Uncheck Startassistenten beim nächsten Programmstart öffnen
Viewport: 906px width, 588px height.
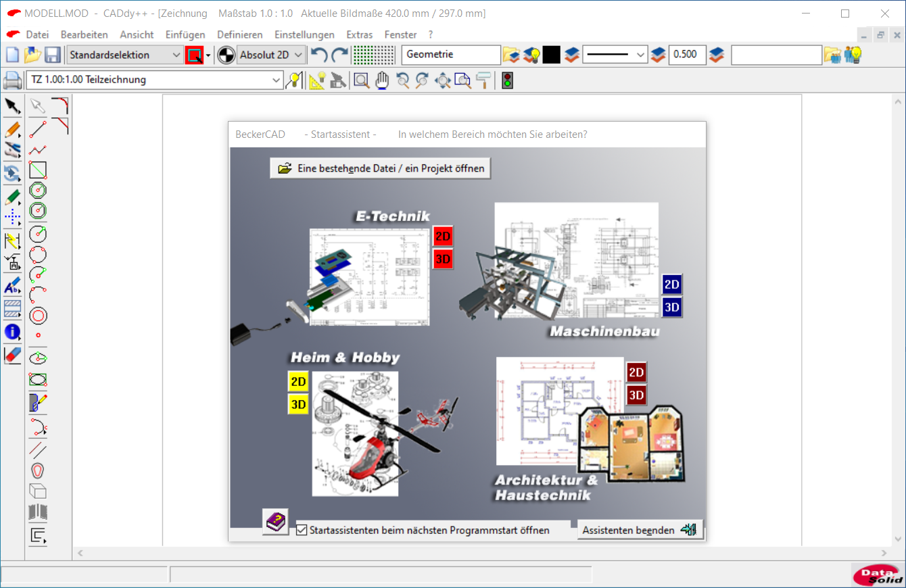click(302, 530)
